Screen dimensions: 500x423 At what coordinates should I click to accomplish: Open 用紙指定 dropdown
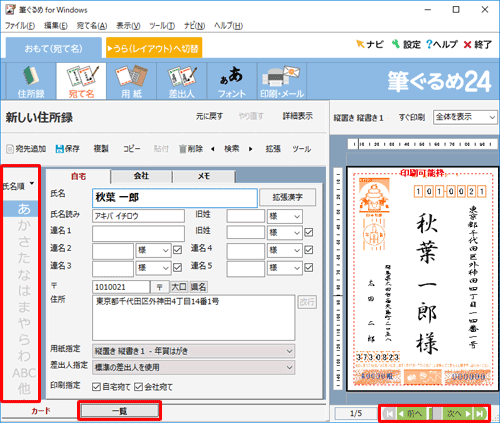point(194,351)
